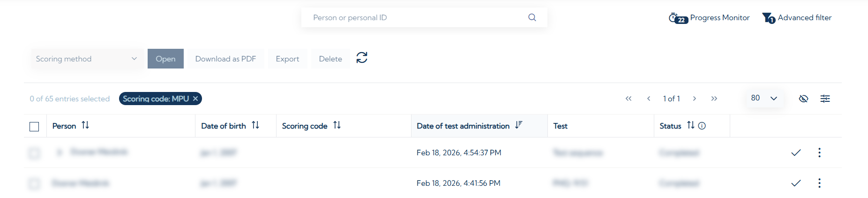
Task: Click the Status info icon
Action: coord(702,126)
